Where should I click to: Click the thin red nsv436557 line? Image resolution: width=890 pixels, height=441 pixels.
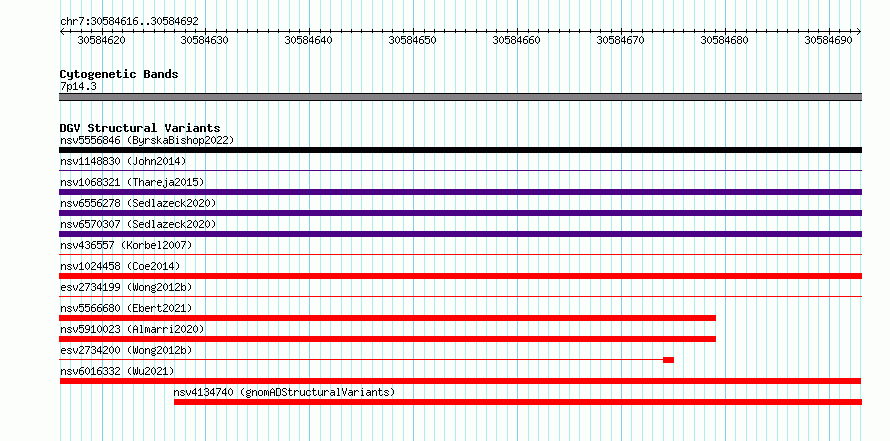(460, 254)
